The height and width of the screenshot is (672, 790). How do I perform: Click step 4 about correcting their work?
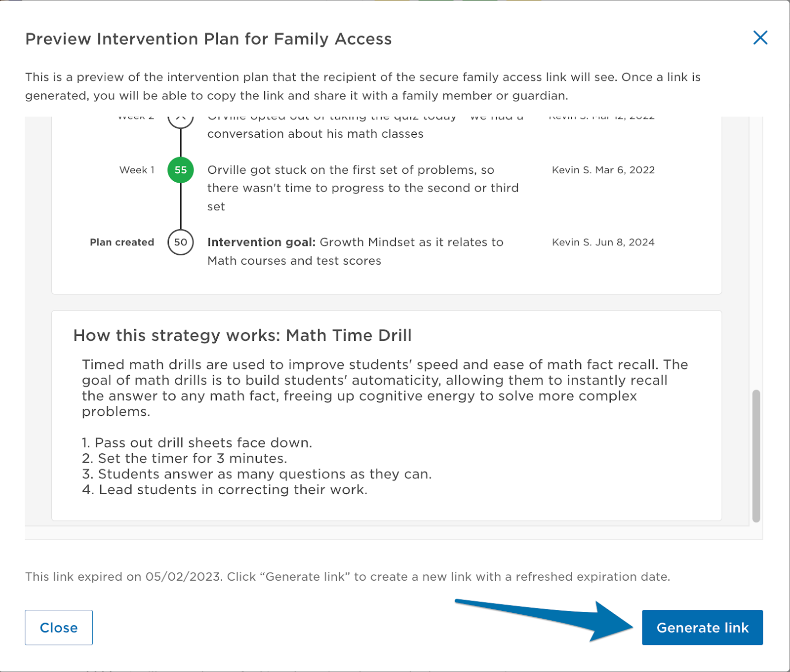click(225, 490)
